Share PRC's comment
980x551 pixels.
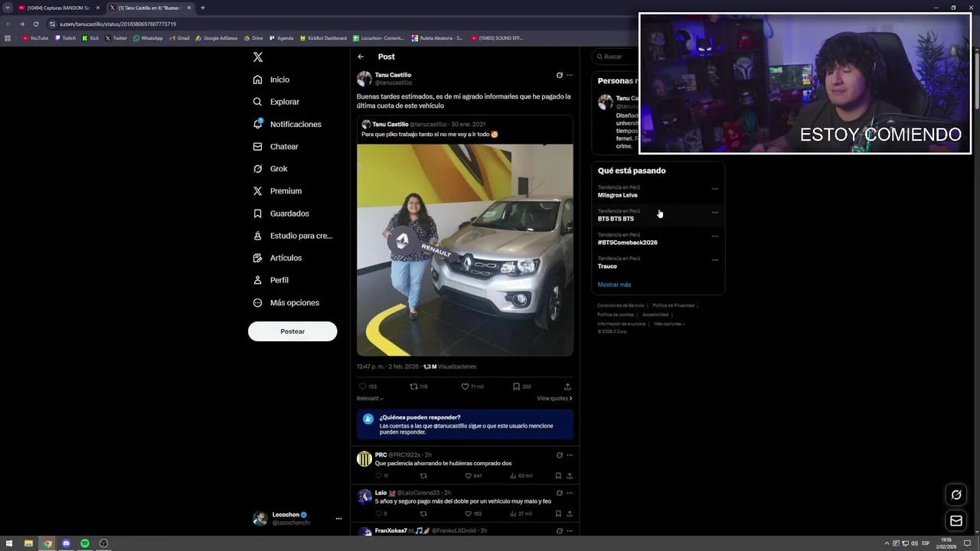click(569, 476)
